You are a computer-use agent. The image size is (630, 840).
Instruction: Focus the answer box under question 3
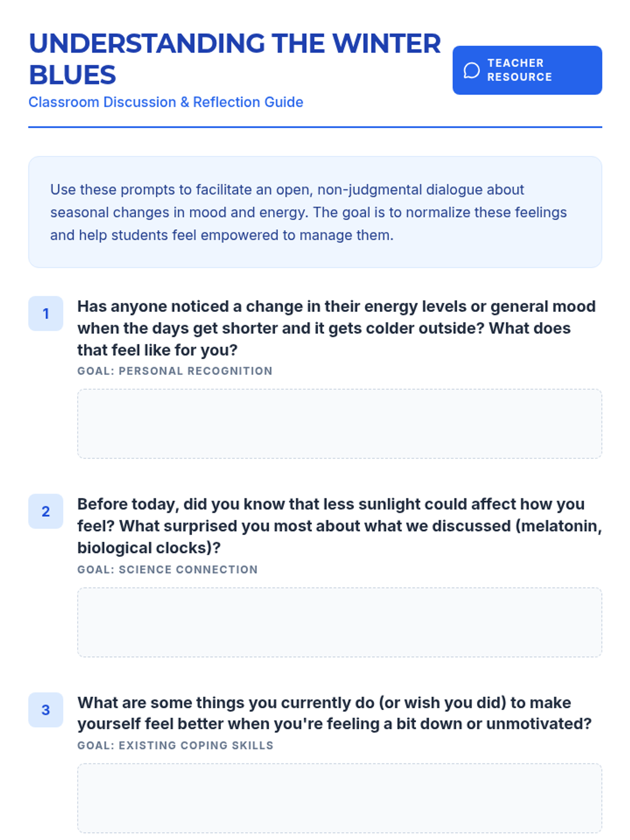pyautogui.click(x=339, y=798)
